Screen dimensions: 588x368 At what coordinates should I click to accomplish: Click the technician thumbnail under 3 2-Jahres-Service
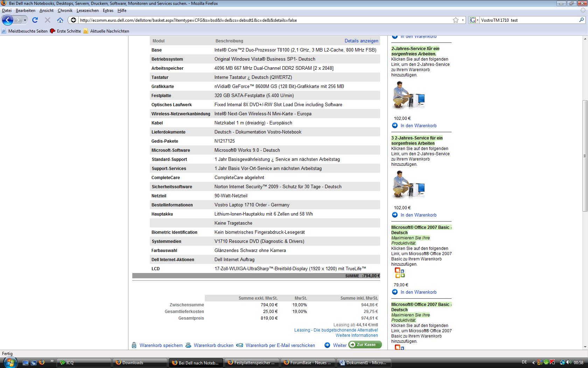click(x=409, y=185)
